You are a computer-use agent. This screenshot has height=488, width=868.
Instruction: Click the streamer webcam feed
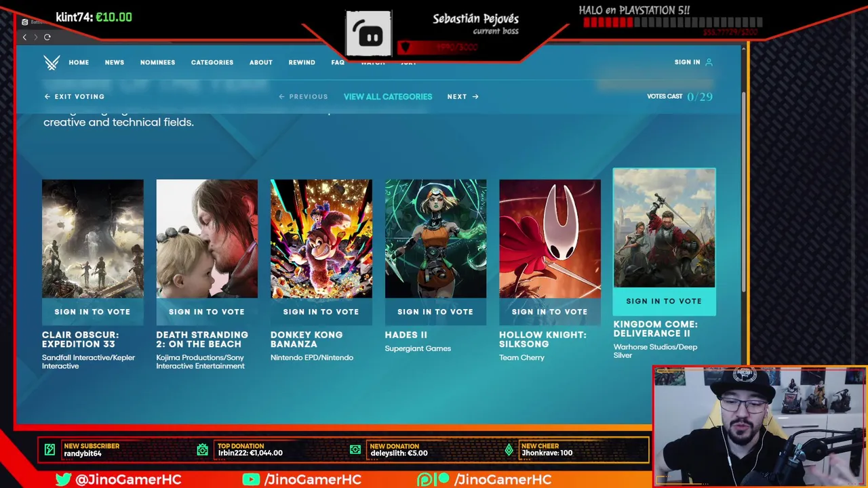click(759, 426)
